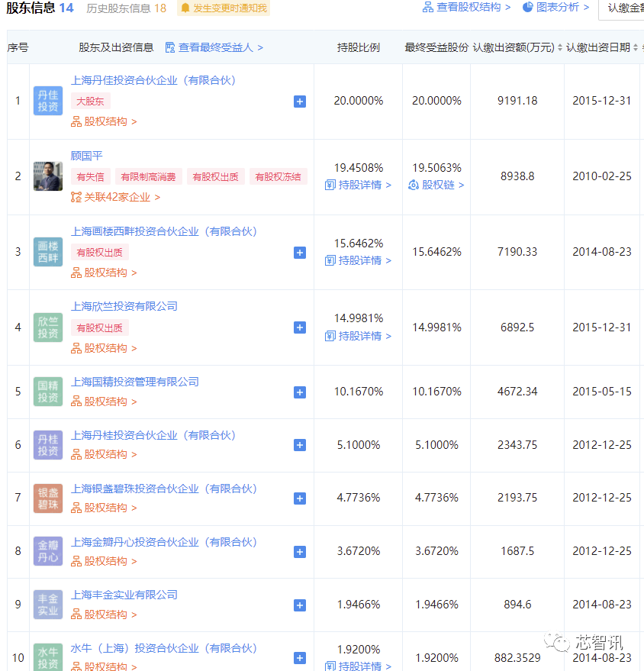644x671 pixels.
Task: Click the 丰金实业 logo icon
Action: point(47,605)
